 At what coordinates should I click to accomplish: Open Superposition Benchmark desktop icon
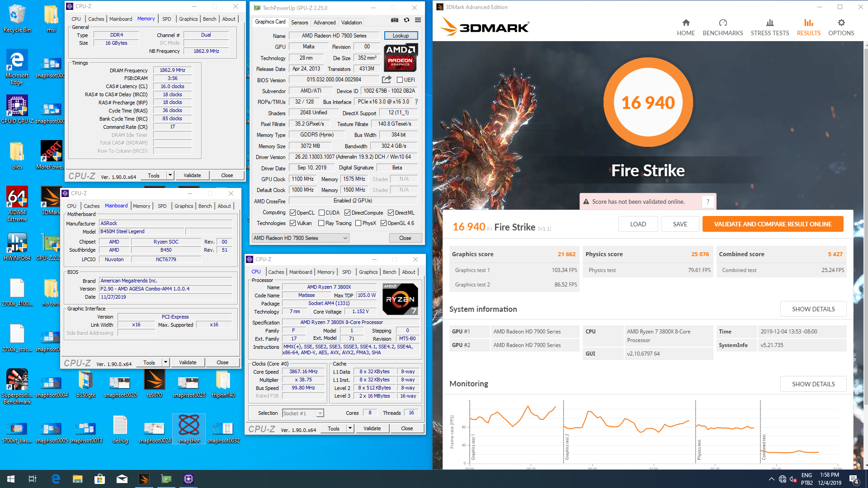pos(17,386)
